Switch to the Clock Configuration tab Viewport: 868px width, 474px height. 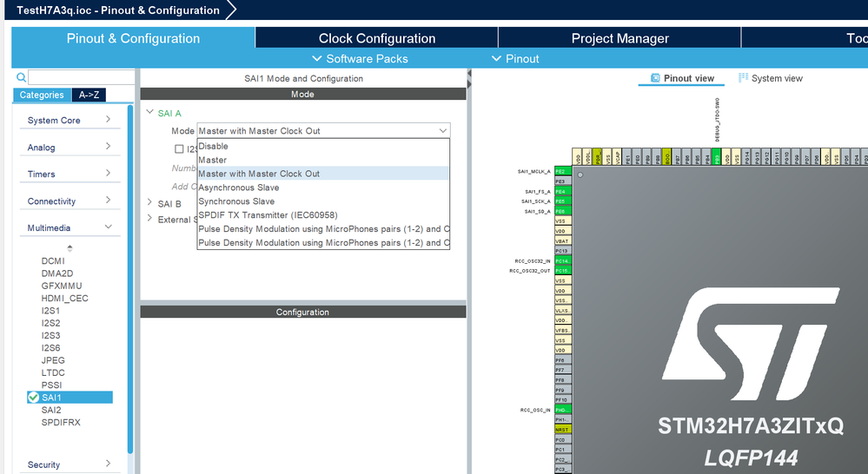point(376,38)
